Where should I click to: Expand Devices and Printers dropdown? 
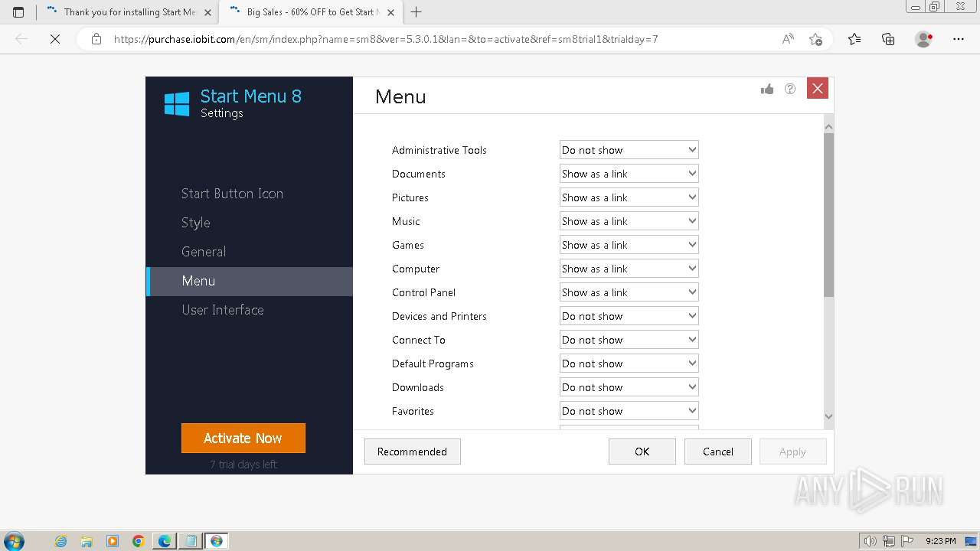tap(629, 316)
